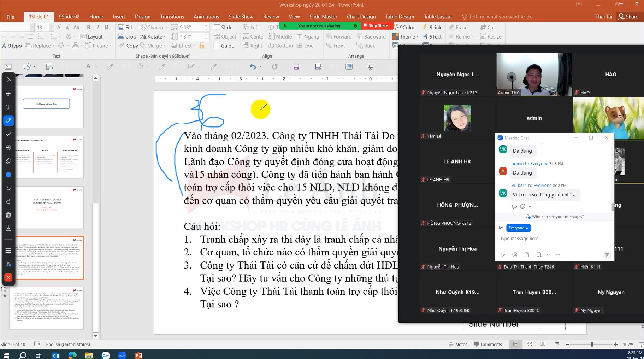This screenshot has width=644, height=359.
Task: Open the Theme dropdown
Action: (x=406, y=37)
